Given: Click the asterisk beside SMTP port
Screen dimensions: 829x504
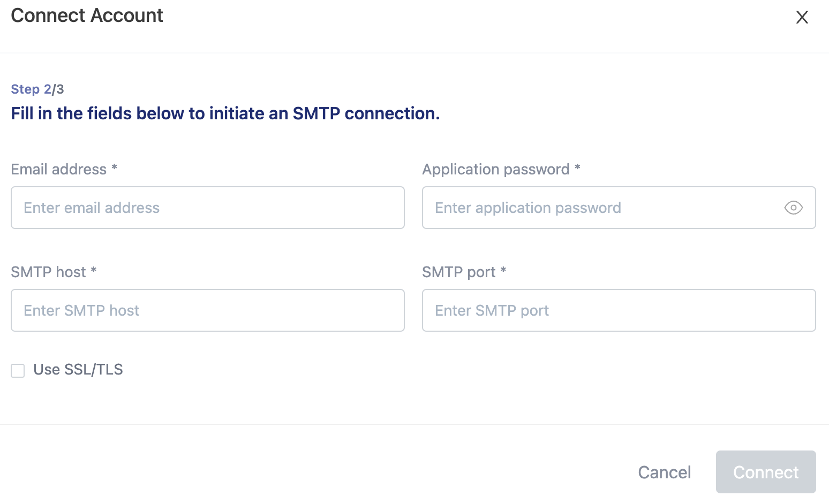Looking at the screenshot, I should (503, 271).
